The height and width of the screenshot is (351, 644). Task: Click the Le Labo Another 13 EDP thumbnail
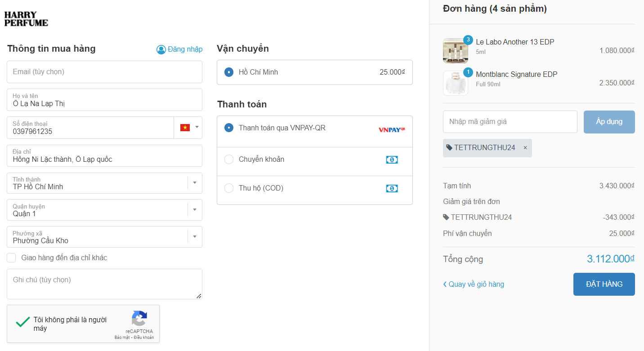[x=456, y=51]
